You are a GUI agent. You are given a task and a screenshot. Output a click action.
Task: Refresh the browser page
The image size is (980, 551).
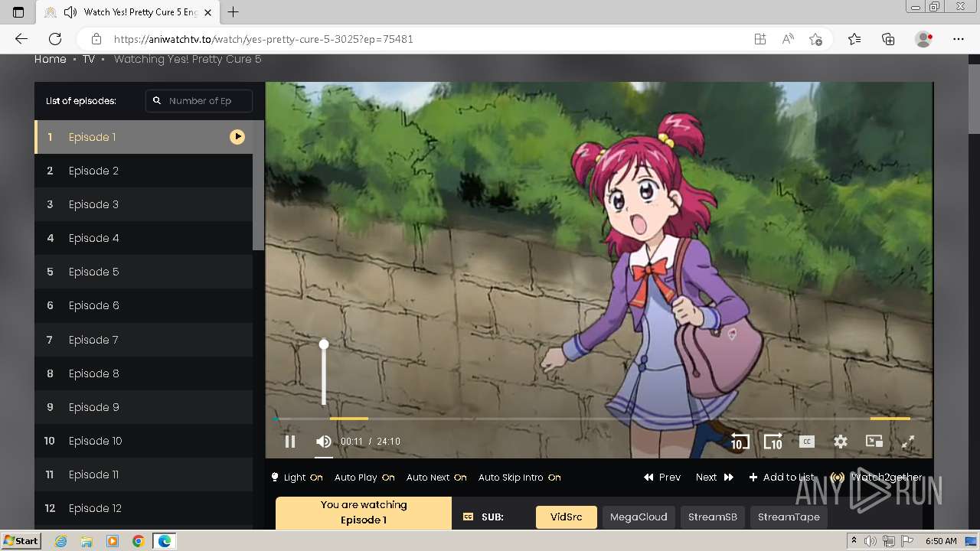(x=55, y=39)
